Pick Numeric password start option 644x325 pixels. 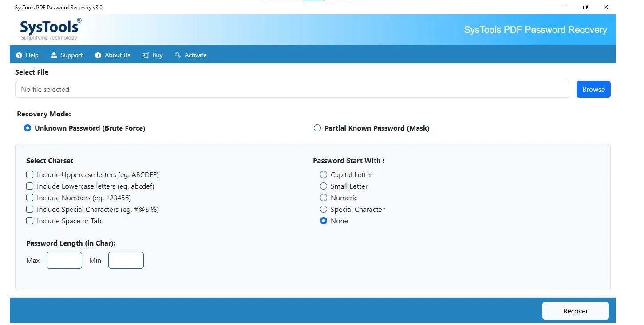click(324, 198)
